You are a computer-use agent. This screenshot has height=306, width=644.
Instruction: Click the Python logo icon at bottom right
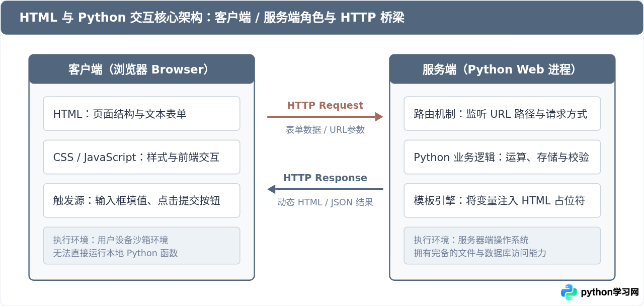tap(569, 292)
